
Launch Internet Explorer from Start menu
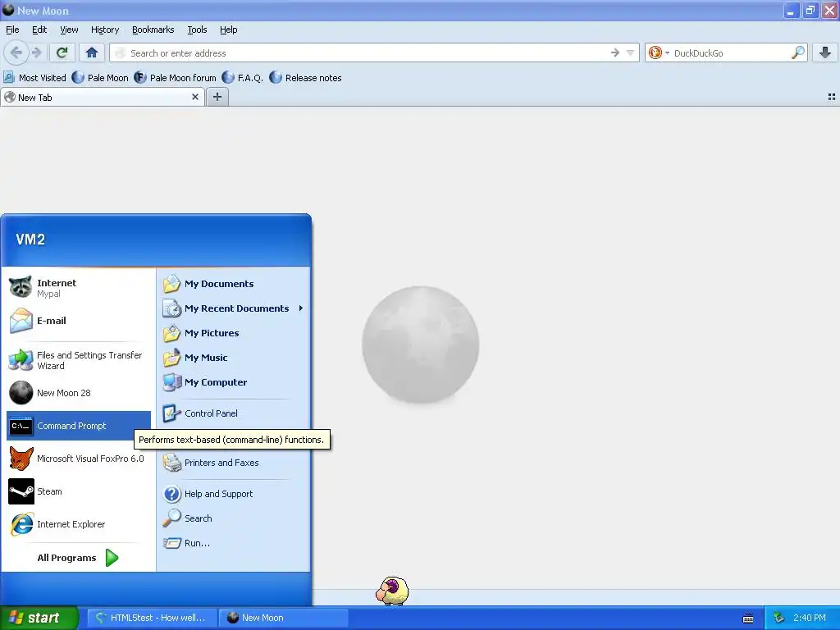(x=78, y=524)
